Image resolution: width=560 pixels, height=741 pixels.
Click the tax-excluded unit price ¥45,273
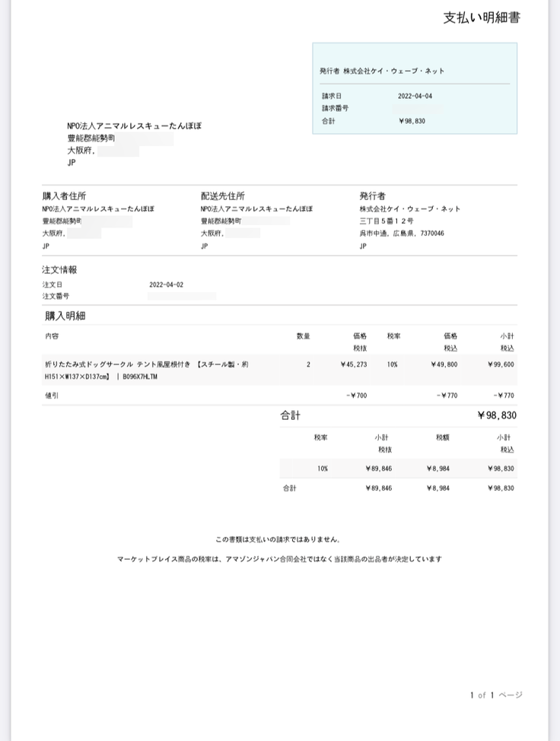[354, 365]
